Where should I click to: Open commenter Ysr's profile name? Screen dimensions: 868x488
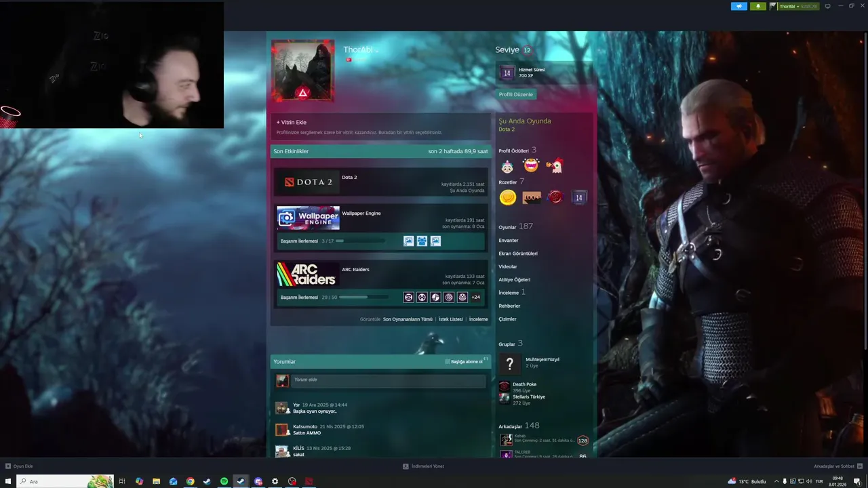tap(296, 405)
